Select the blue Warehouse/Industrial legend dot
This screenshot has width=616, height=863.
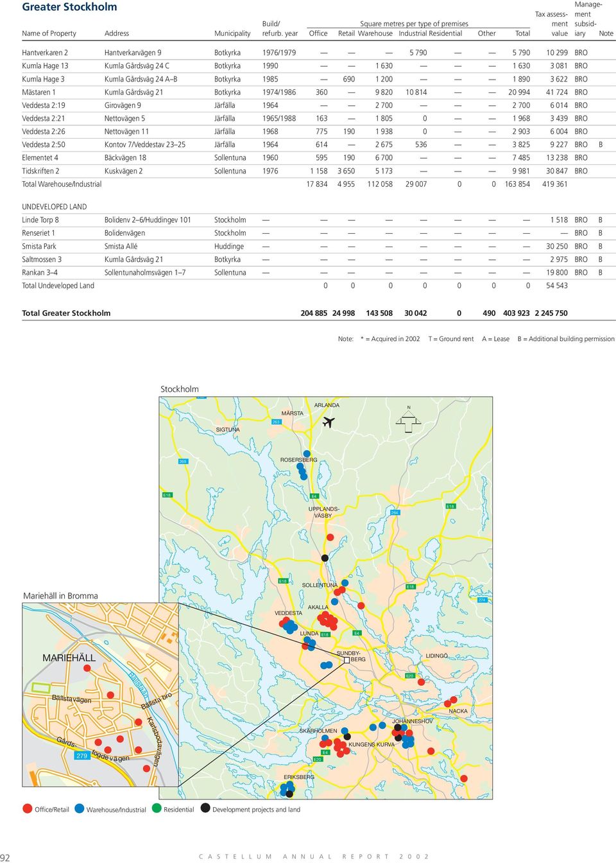pos(80,808)
